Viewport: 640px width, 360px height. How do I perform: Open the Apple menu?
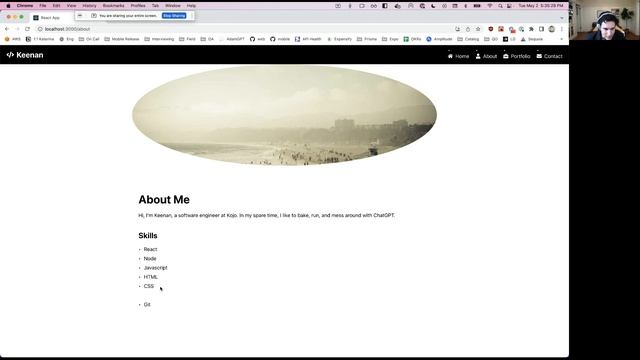tap(8, 6)
